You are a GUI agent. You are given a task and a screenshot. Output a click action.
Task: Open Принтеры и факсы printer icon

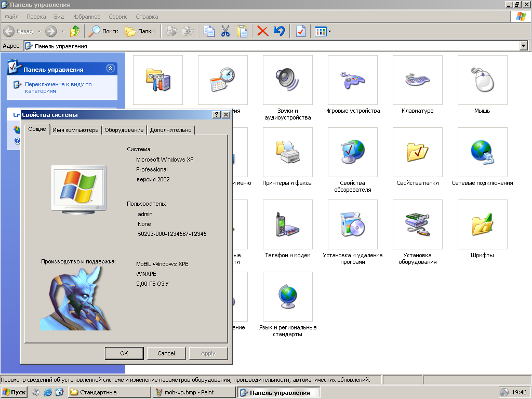[288, 152]
